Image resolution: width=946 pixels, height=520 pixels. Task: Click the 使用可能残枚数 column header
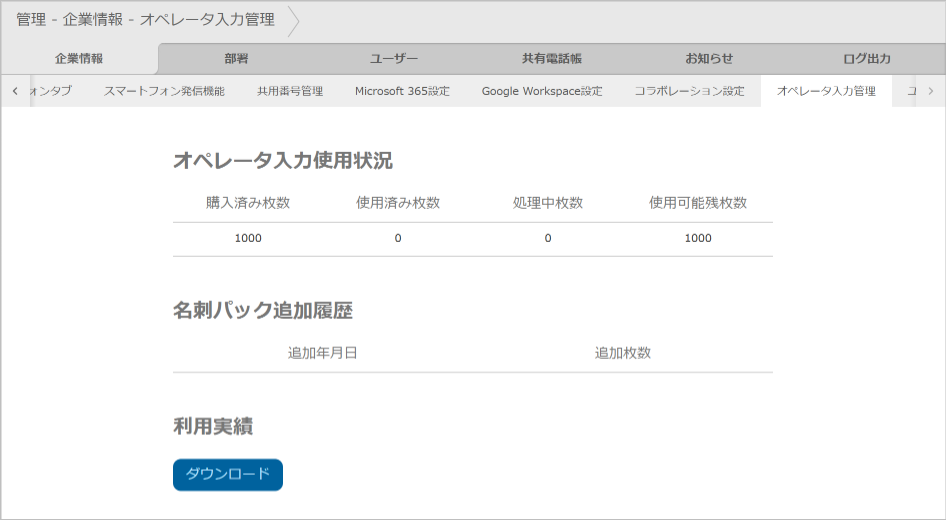click(698, 203)
